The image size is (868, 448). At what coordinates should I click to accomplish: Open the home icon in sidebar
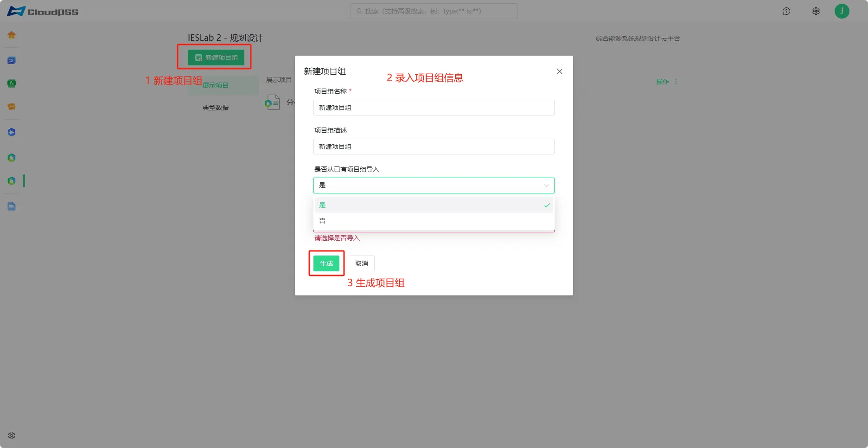pyautogui.click(x=12, y=35)
